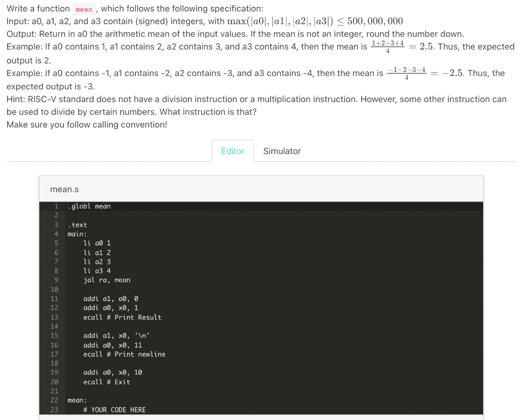
Task: Switch to the Simulator tab
Action: coord(281,151)
